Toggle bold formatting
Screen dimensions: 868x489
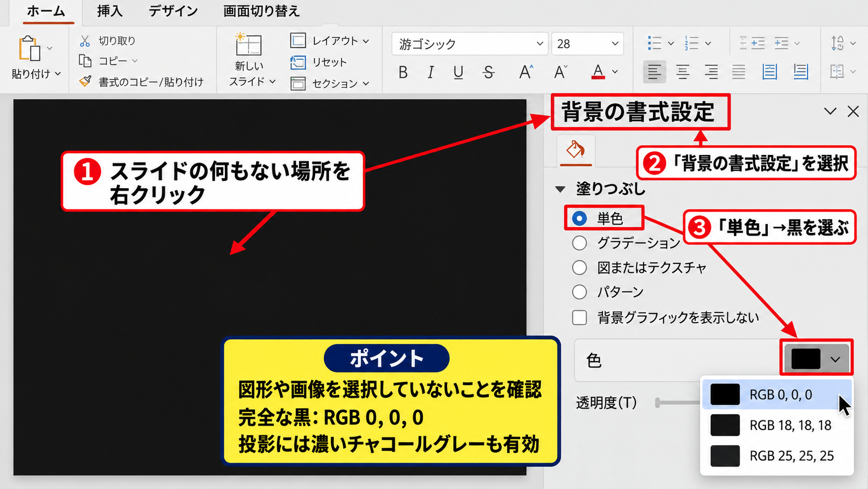click(403, 72)
